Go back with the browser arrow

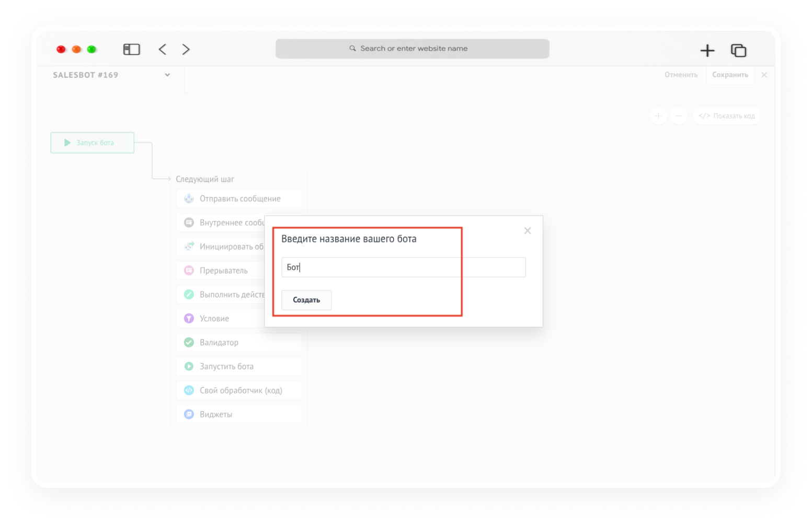163,49
